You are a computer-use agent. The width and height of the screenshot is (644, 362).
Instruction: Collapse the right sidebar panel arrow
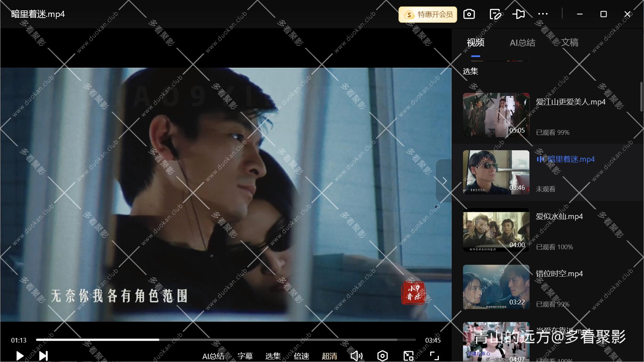(x=444, y=181)
